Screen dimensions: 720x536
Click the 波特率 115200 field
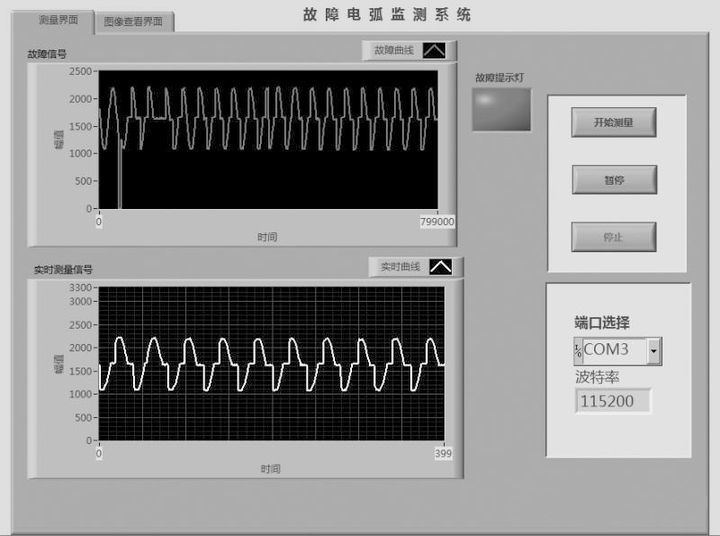click(612, 401)
